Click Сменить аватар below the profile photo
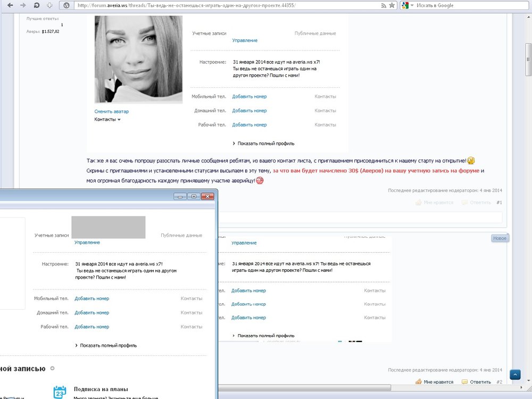This screenshot has width=532, height=399. point(112,111)
